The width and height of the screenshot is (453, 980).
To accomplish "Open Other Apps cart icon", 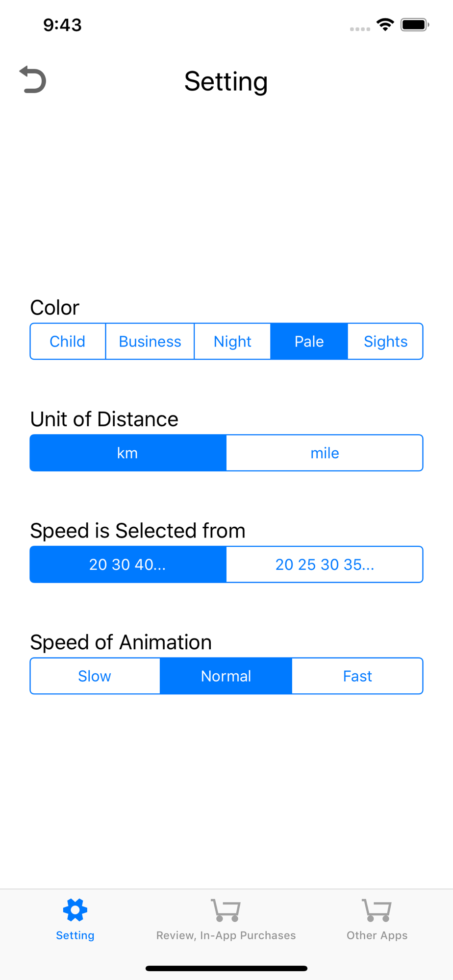I will [377, 910].
